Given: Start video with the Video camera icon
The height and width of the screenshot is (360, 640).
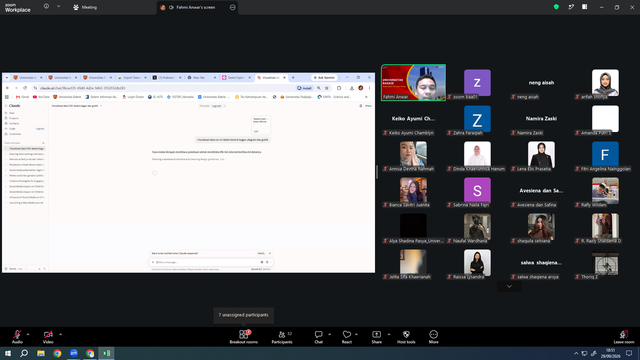Looking at the screenshot, I should click(x=48, y=334).
